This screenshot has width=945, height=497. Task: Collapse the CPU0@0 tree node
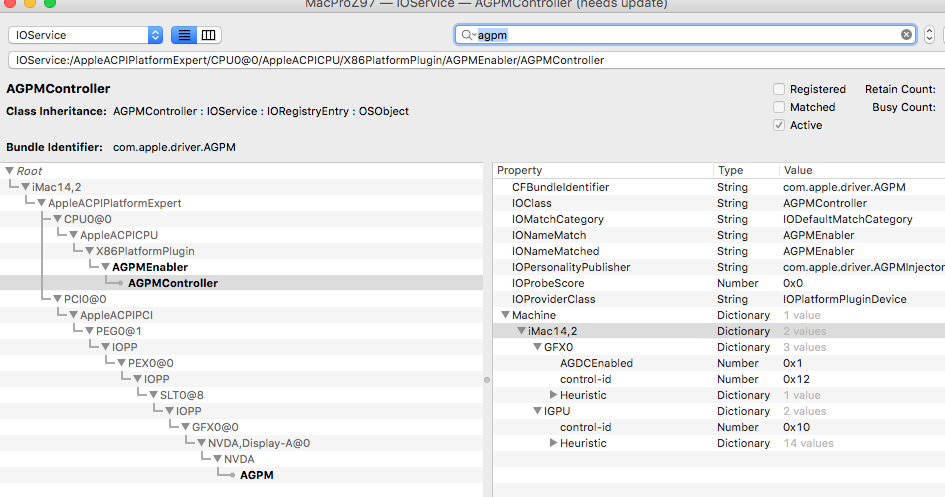tap(57, 219)
